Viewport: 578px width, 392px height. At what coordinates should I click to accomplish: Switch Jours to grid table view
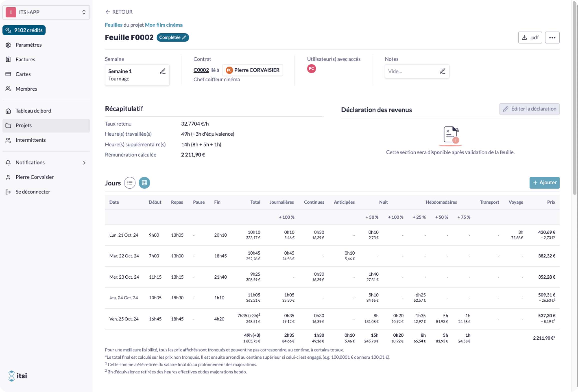pyautogui.click(x=144, y=183)
